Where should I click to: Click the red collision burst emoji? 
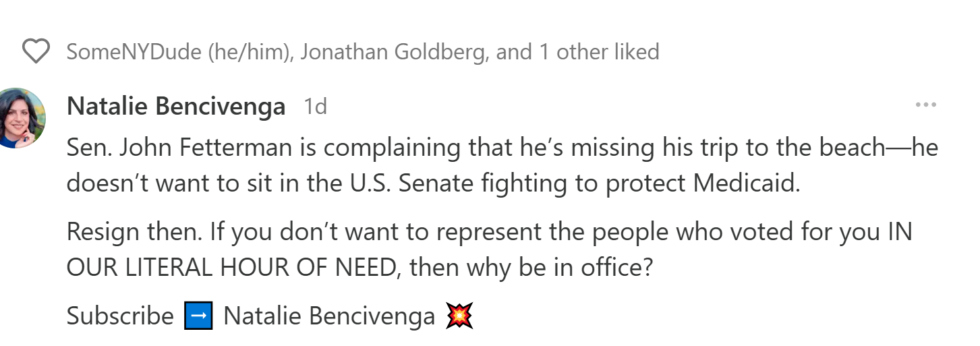(459, 316)
